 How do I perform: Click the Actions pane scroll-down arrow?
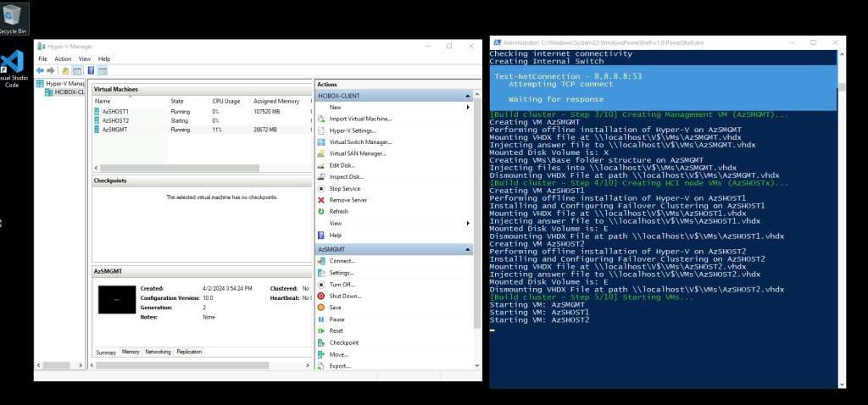[x=477, y=366]
